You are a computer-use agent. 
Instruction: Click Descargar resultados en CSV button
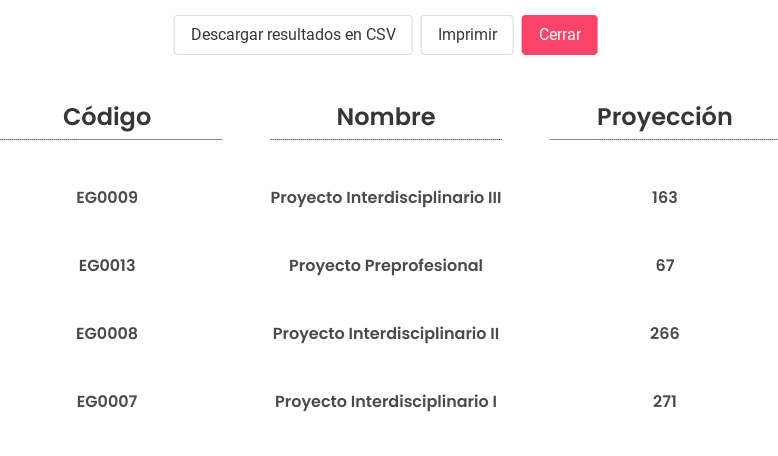pos(293,35)
